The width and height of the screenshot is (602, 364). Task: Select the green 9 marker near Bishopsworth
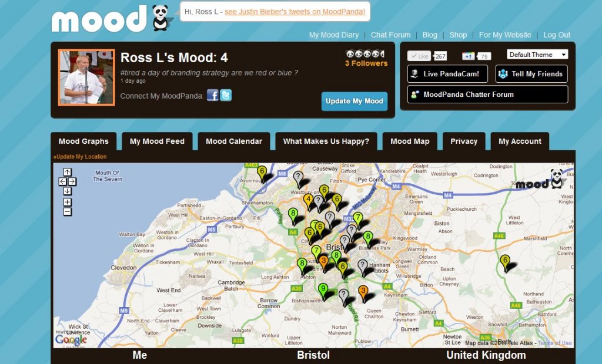coord(323,291)
